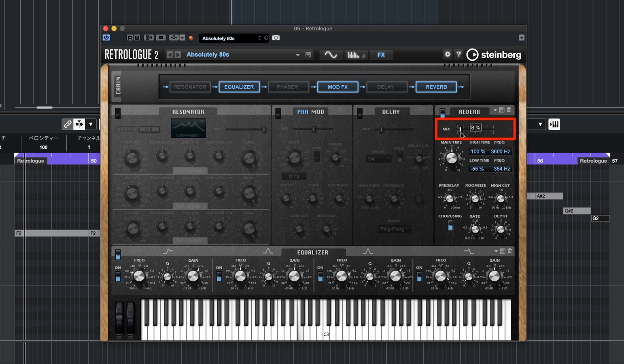Switch to the FX page tab
This screenshot has width=624, height=364.
[x=381, y=55]
